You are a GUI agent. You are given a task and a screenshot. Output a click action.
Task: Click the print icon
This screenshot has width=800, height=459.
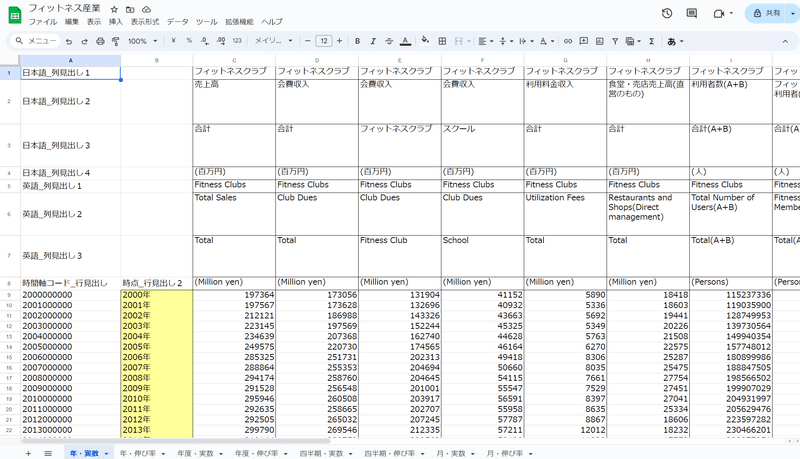(100, 41)
